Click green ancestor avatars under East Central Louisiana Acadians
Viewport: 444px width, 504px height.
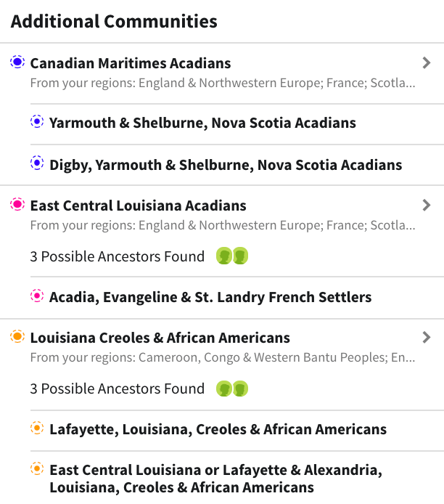click(232, 256)
